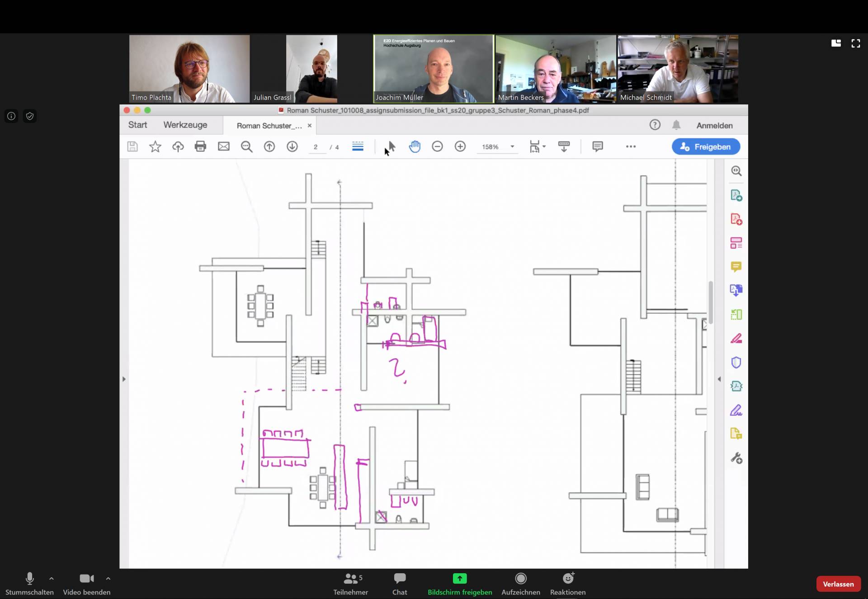Open the 158% zoom level dropdown
Viewport: 868px width, 599px height.
coord(512,146)
